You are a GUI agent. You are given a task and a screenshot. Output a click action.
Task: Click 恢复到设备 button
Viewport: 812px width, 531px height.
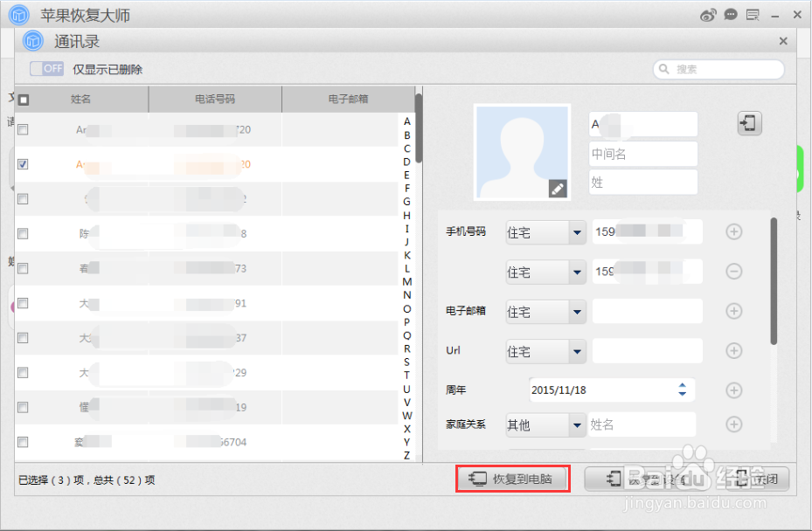click(649, 479)
